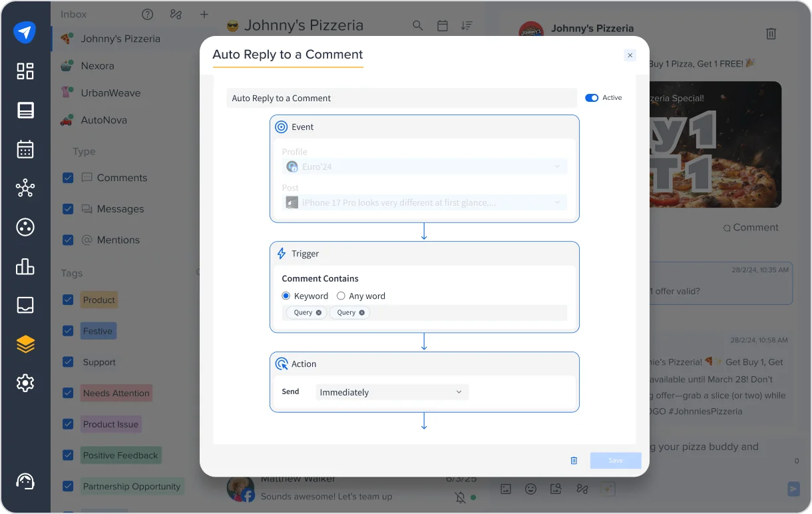Click the dashboard grid sidebar icon
This screenshot has height=514, width=812.
tap(25, 71)
